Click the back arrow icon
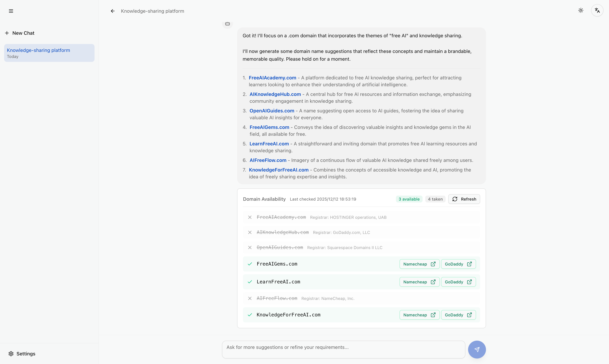 click(x=113, y=11)
